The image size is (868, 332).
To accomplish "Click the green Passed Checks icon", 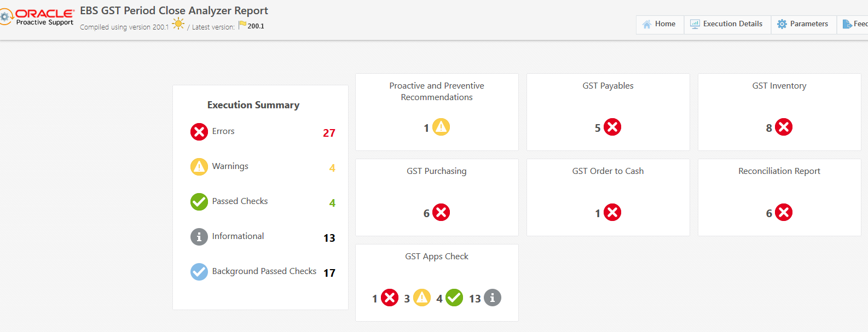I will pyautogui.click(x=199, y=202).
